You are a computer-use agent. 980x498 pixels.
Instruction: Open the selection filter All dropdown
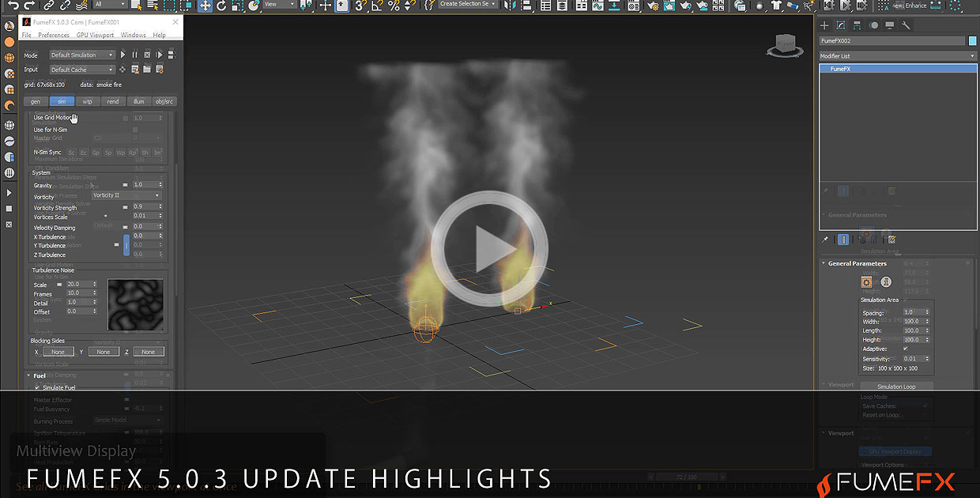(x=111, y=6)
